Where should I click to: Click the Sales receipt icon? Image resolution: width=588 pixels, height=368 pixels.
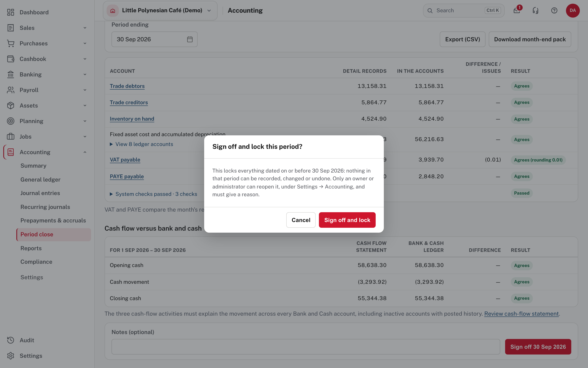pos(10,28)
